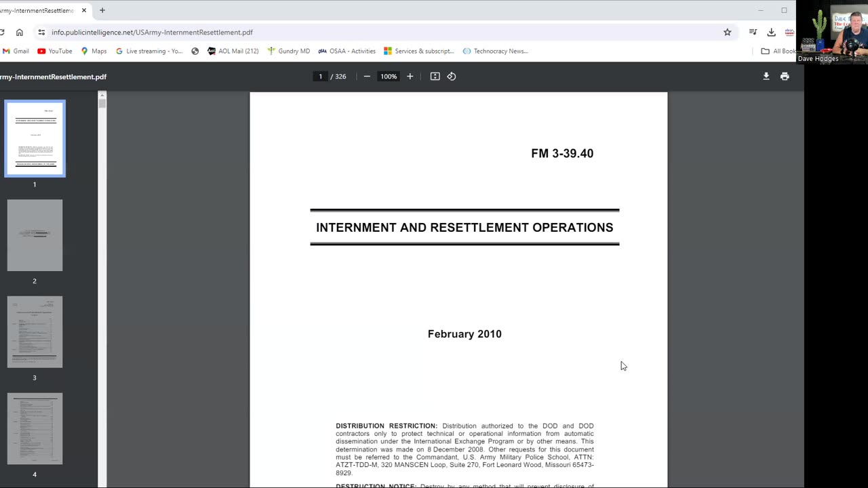
Task: Edit the PDF page number field
Action: (x=320, y=77)
